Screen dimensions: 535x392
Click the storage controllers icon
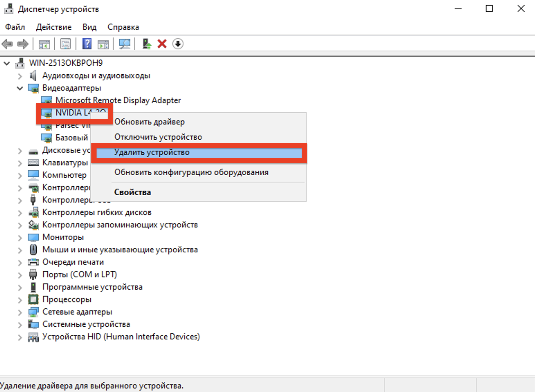pyautogui.click(x=34, y=225)
